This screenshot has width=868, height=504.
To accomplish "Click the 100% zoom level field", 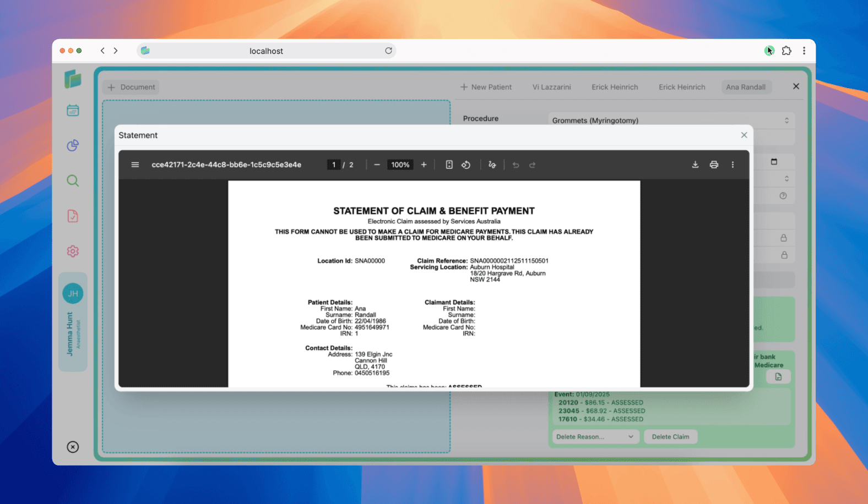I will click(400, 165).
